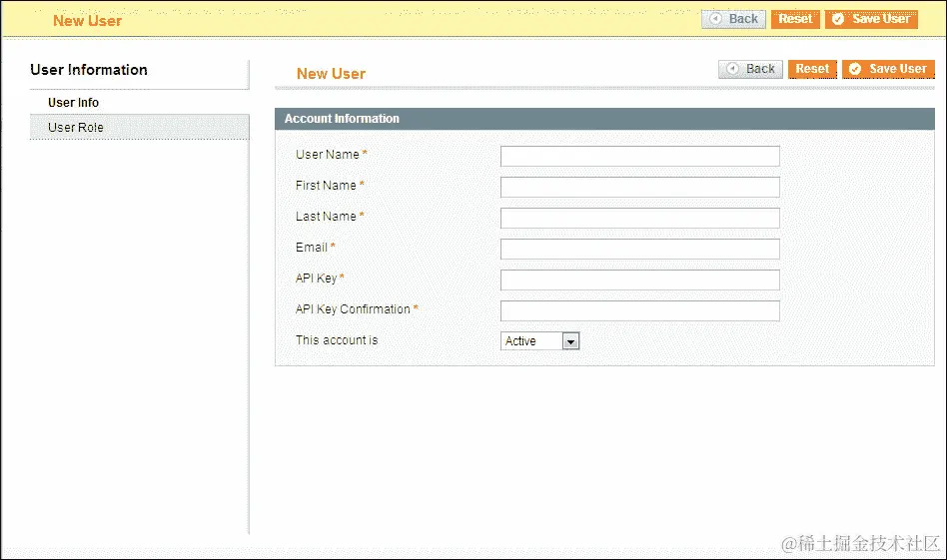This screenshot has height=560, width=947.
Task: Click the 'This account is' label
Action: click(337, 340)
